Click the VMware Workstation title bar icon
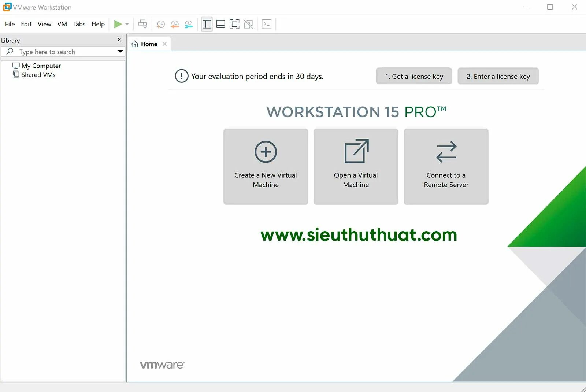 click(7, 7)
